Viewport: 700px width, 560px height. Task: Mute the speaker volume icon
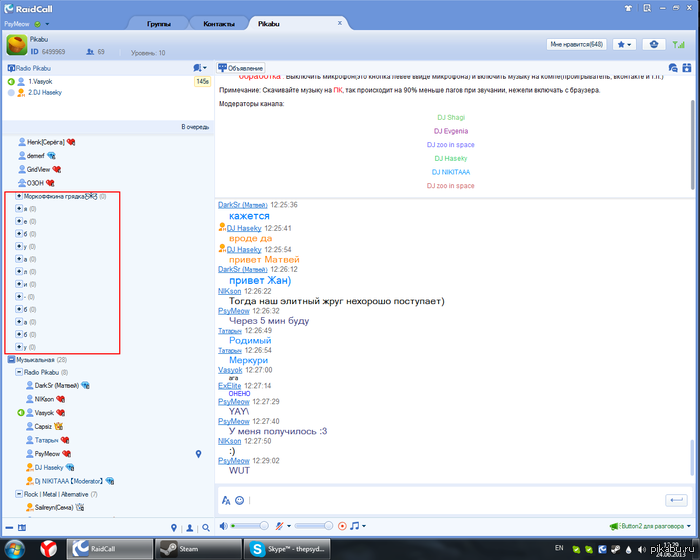(x=224, y=526)
